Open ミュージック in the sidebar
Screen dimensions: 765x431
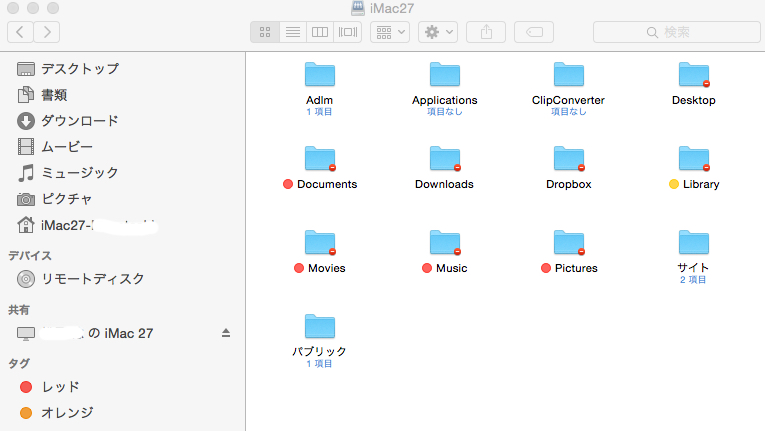pos(68,173)
